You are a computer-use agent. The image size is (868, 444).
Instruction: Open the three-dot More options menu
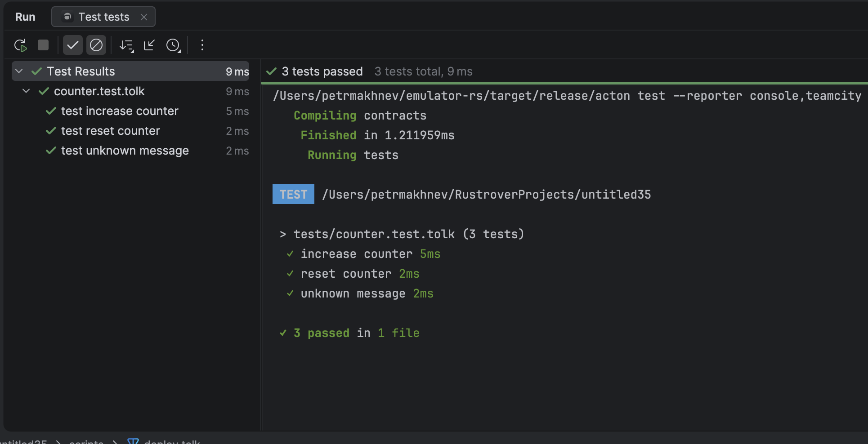tap(202, 45)
